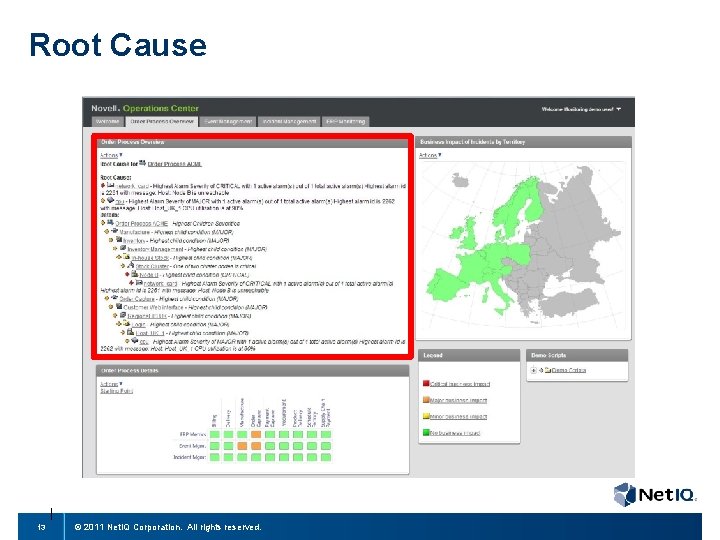The height and width of the screenshot is (540, 720).
Task: Click critical status marker beside Node B
Action: (x=128, y=274)
